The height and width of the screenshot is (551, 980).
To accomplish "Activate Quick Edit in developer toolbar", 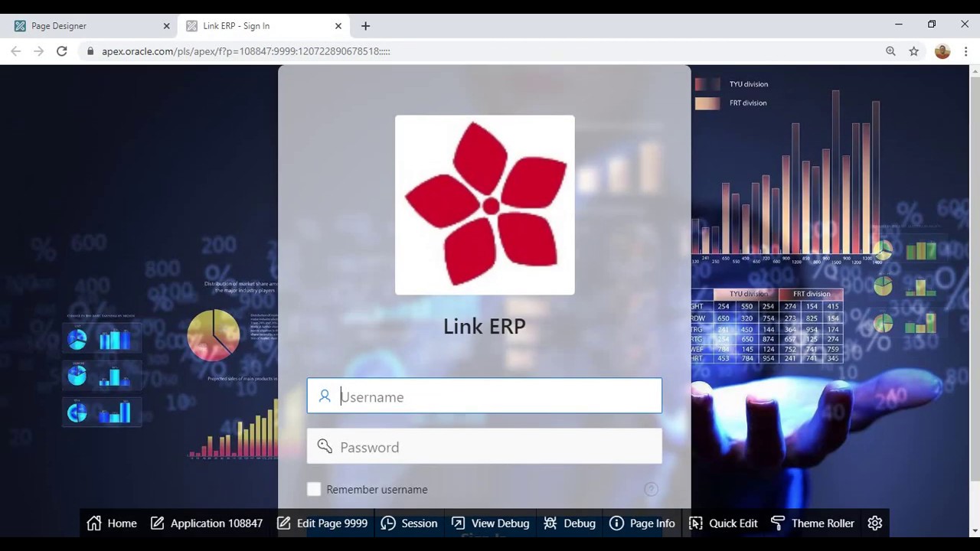I will coord(723,523).
